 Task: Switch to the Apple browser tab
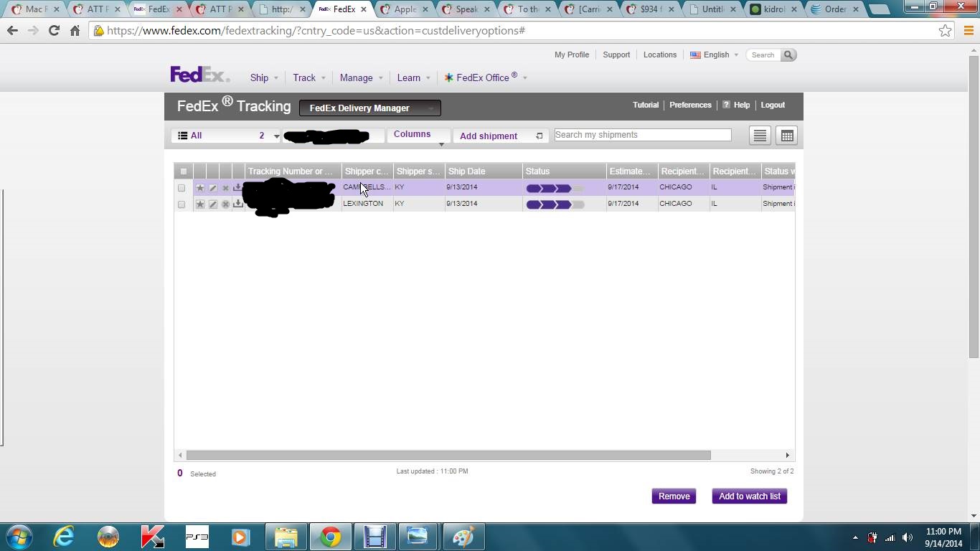pyautogui.click(x=405, y=9)
